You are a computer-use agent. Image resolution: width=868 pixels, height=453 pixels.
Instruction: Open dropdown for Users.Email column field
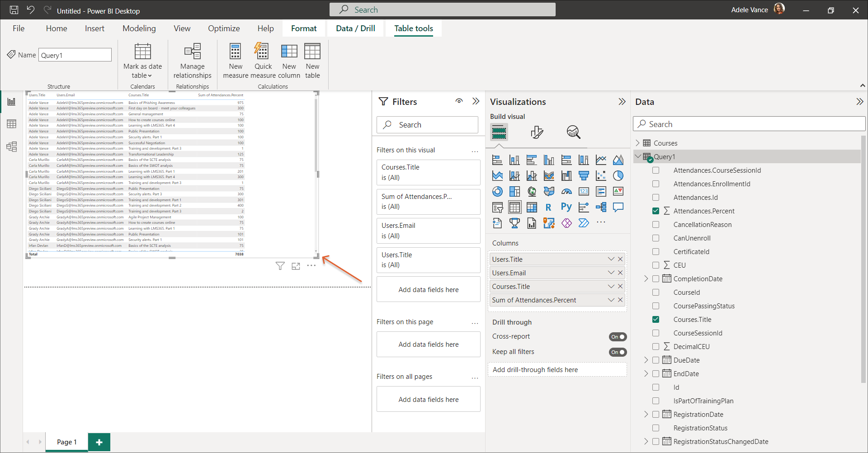(x=611, y=273)
